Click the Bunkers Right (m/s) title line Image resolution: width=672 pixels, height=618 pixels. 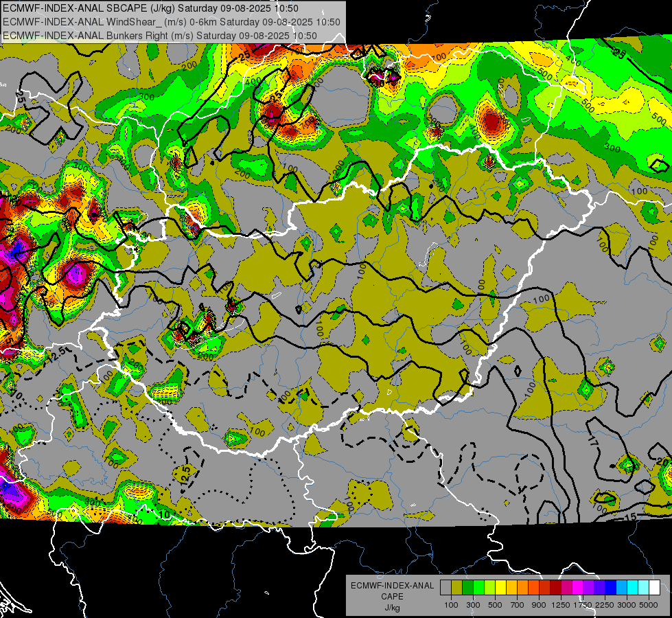pos(159,36)
